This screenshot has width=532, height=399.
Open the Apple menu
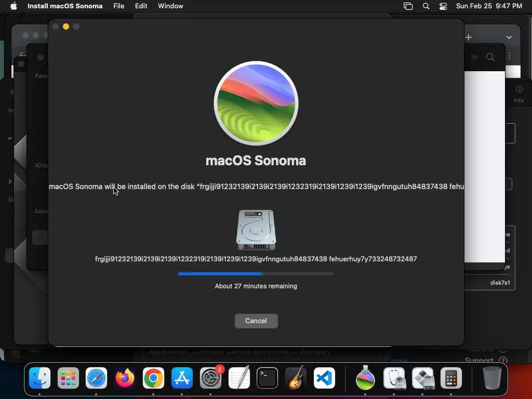pyautogui.click(x=14, y=6)
